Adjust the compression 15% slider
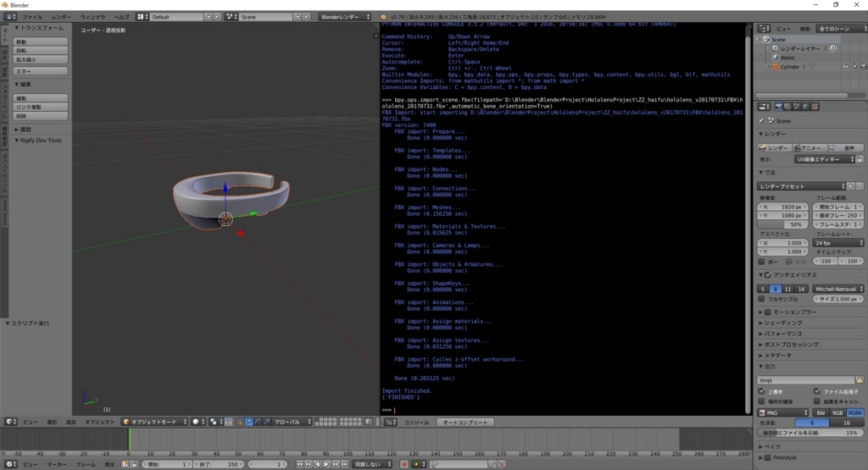Screen dimensions: 868x470 pyautogui.click(x=810, y=433)
